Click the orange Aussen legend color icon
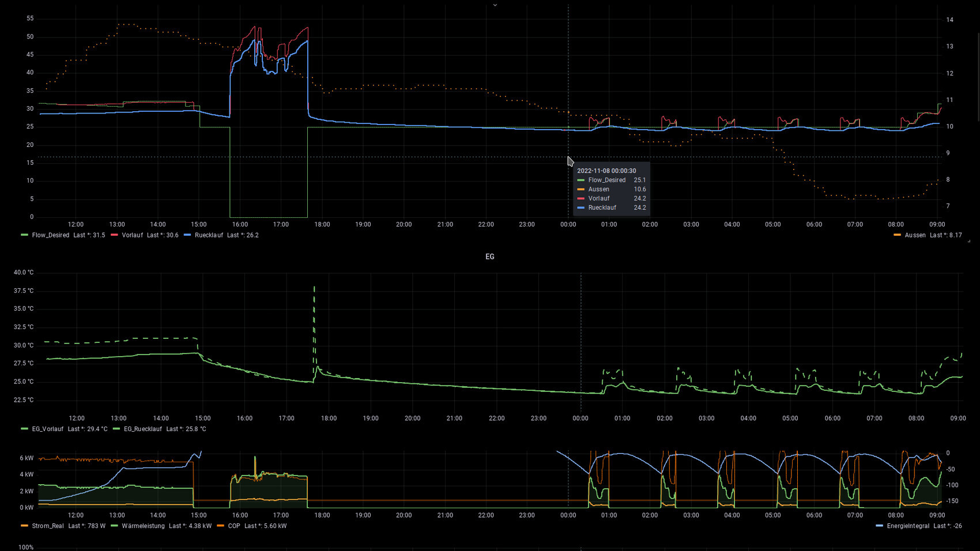980x551 pixels. pos(897,235)
